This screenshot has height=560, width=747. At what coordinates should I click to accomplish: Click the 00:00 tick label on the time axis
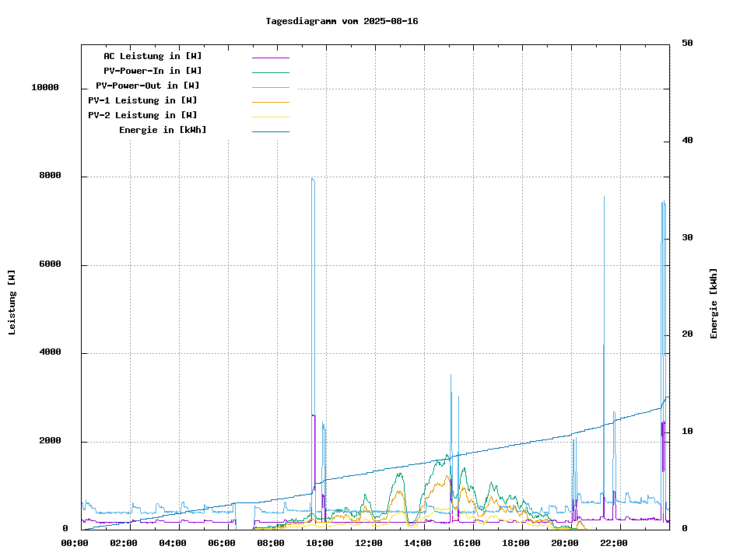click(x=74, y=543)
